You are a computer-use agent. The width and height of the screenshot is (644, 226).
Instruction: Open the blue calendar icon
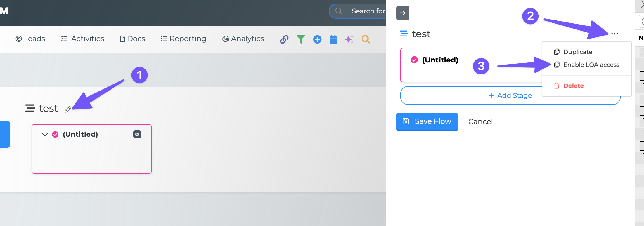pos(333,39)
